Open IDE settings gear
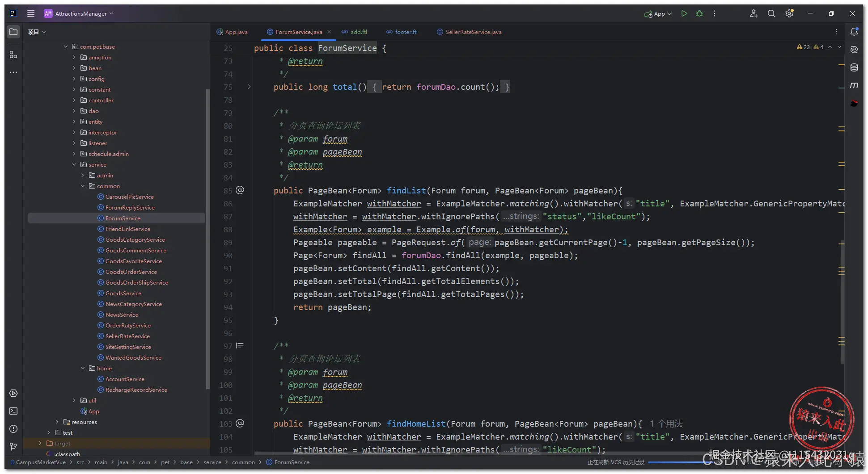 click(789, 13)
